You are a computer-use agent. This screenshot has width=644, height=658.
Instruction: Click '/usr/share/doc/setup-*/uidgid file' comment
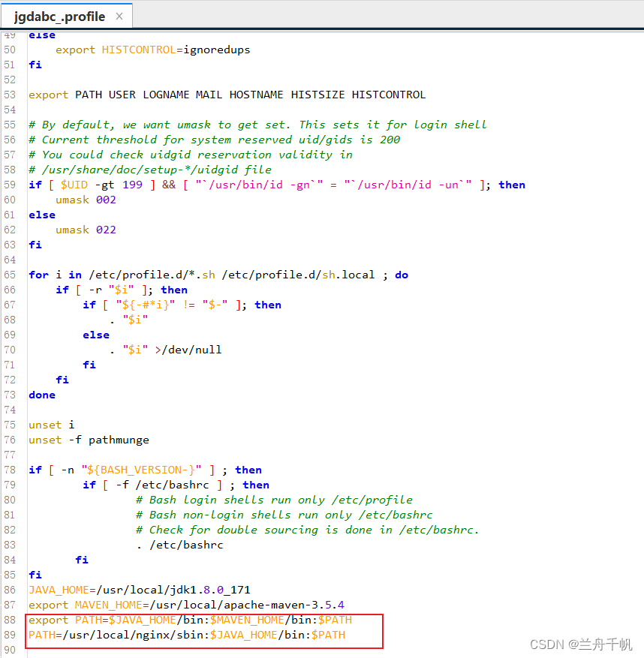[x=157, y=170]
